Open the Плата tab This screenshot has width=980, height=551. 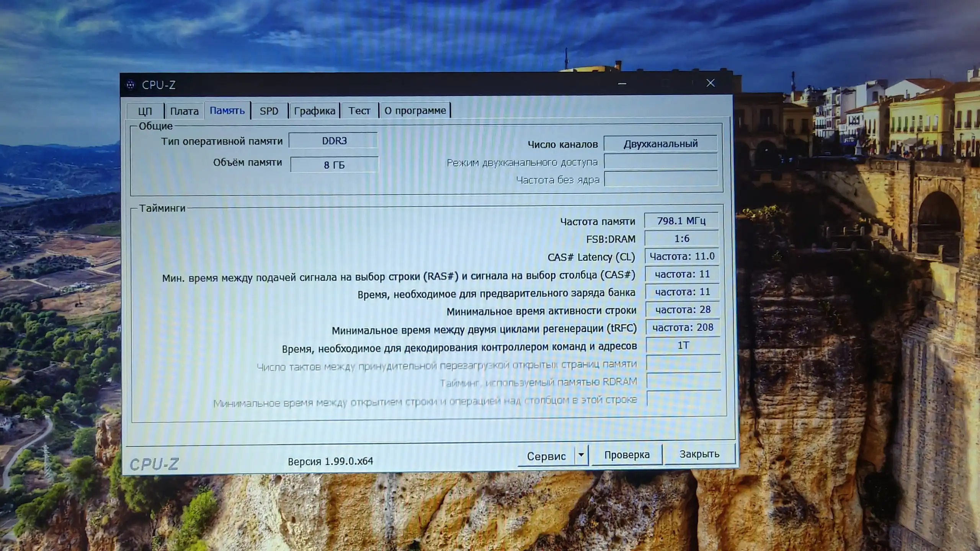coord(185,111)
